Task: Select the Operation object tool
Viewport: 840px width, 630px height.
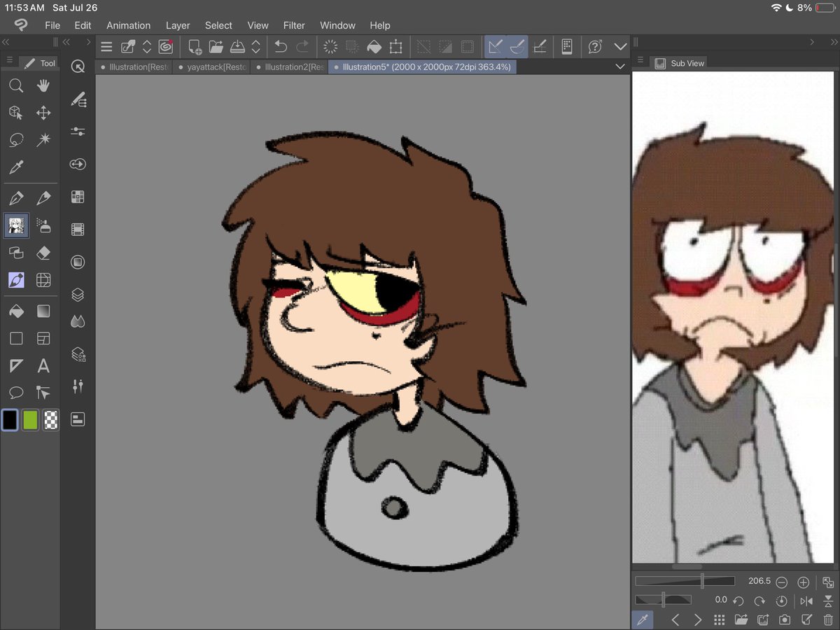Action: coord(16,113)
